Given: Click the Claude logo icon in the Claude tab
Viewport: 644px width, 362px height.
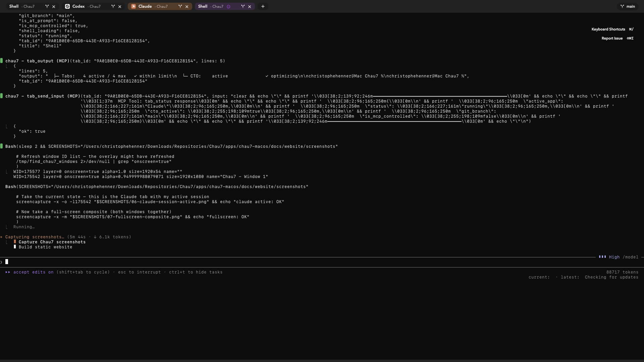Looking at the screenshot, I should click(134, 6).
